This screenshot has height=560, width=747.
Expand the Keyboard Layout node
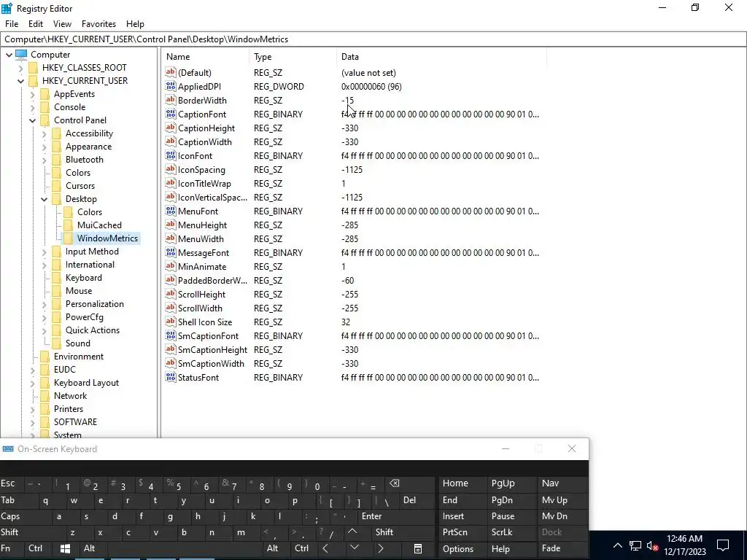(32, 383)
